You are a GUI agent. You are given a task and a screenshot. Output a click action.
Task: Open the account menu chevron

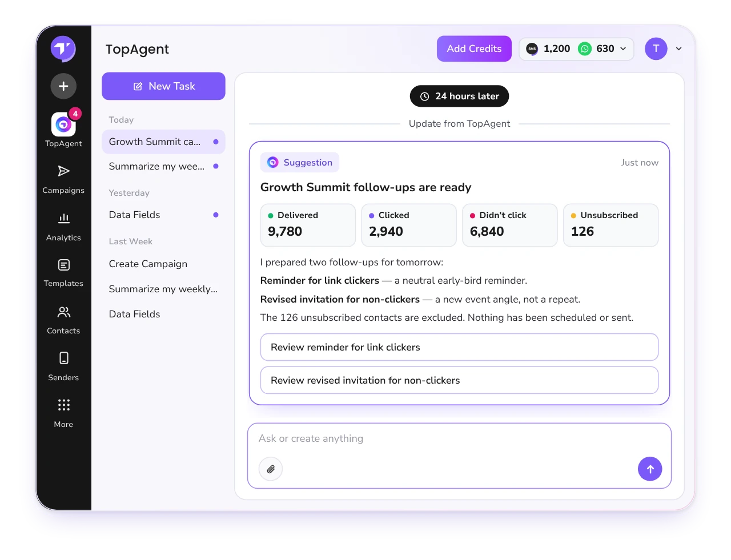coord(679,49)
